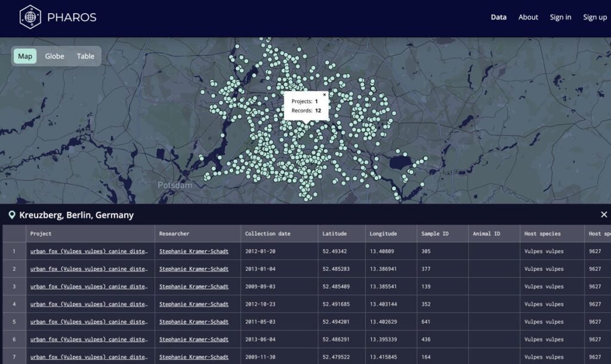Viewport: 611px width, 364px height.
Task: Open urban fox project link in row 6
Action: (89, 340)
